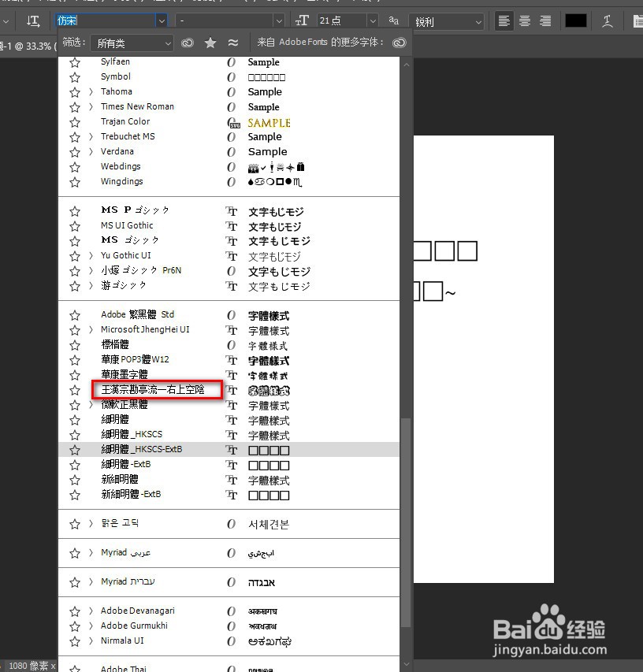Expand Trebuchet MS font family
Screen dimensions: 643x672
[91, 137]
